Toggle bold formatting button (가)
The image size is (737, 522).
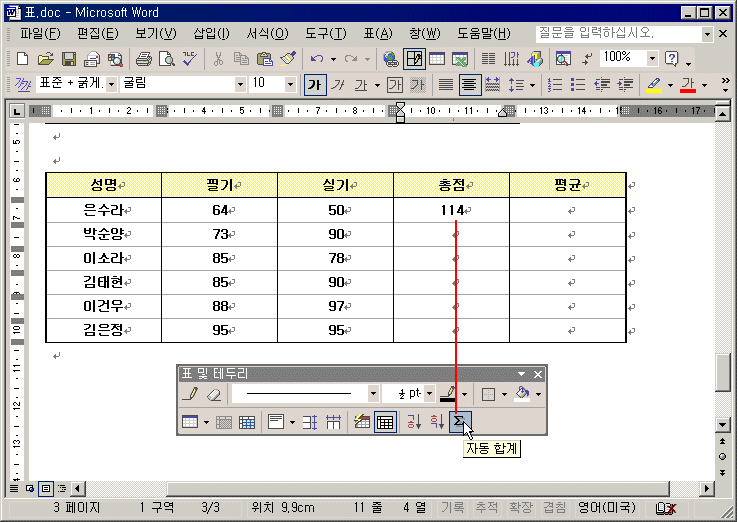coord(314,85)
